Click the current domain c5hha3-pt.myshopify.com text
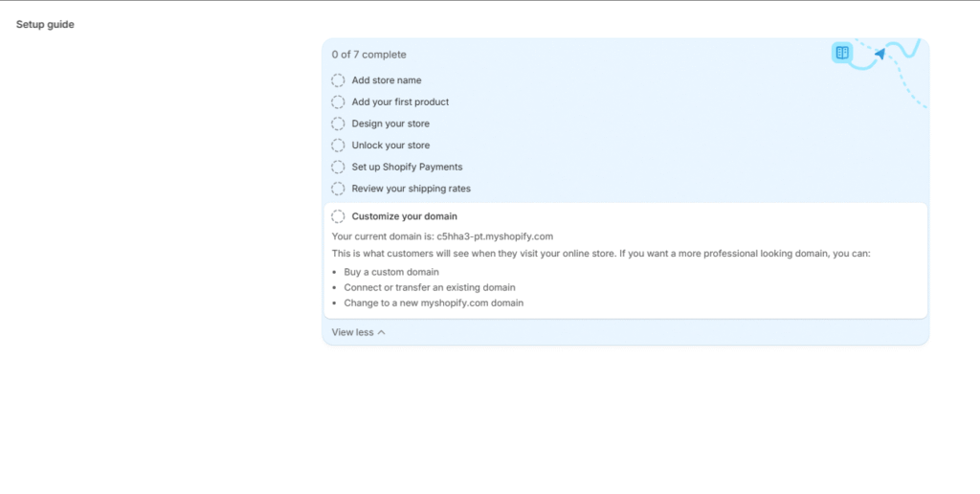This screenshot has height=494, width=980. pyautogui.click(x=495, y=236)
